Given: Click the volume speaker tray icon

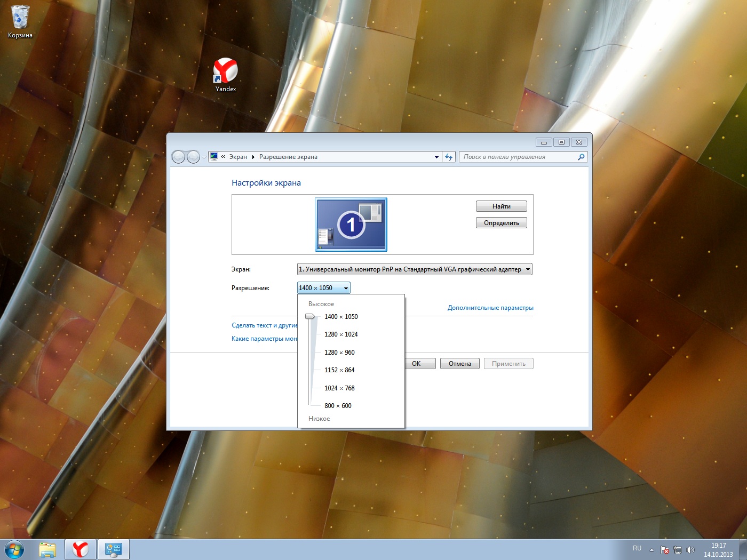Looking at the screenshot, I should tap(690, 550).
